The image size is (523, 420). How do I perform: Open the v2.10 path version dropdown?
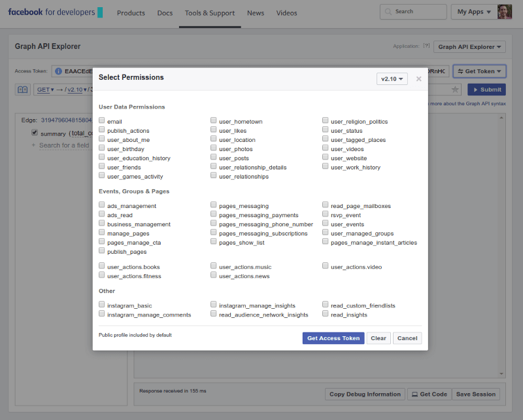[x=76, y=90]
